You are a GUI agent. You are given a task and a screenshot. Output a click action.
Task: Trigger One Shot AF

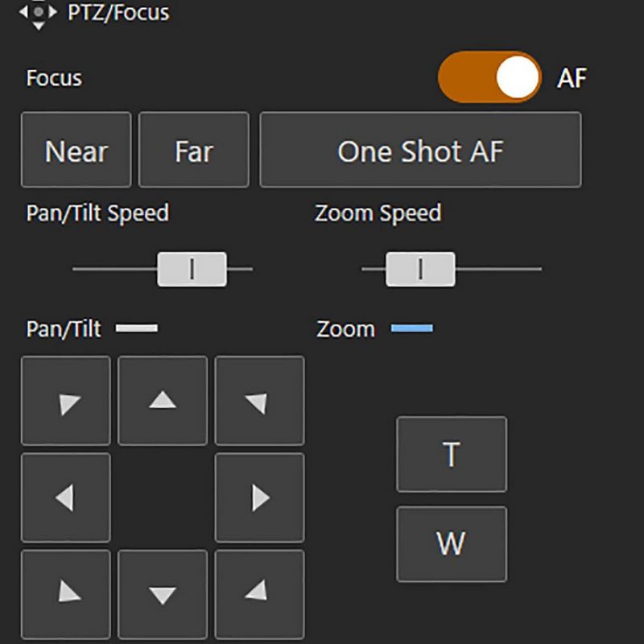pyautogui.click(x=419, y=151)
